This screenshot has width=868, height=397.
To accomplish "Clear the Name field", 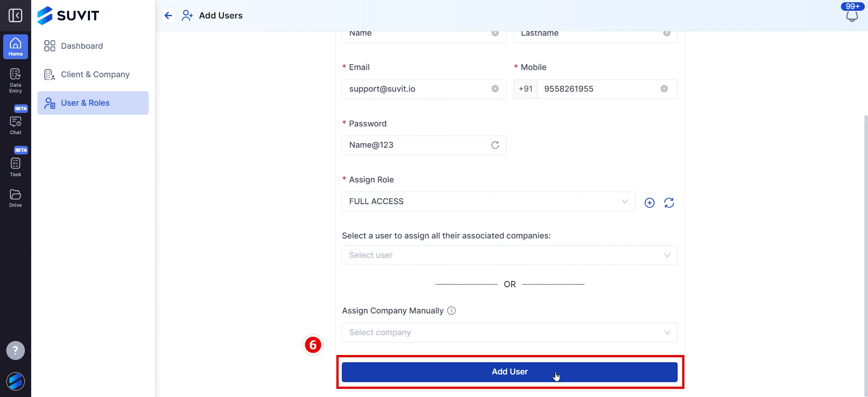I will (x=495, y=33).
